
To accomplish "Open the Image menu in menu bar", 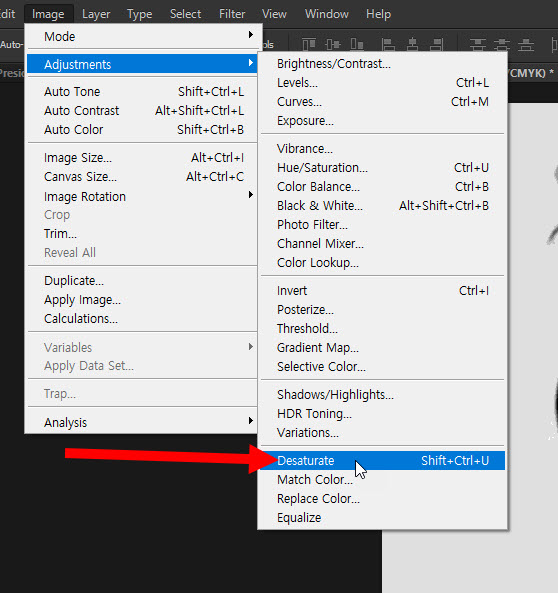I will click(48, 14).
